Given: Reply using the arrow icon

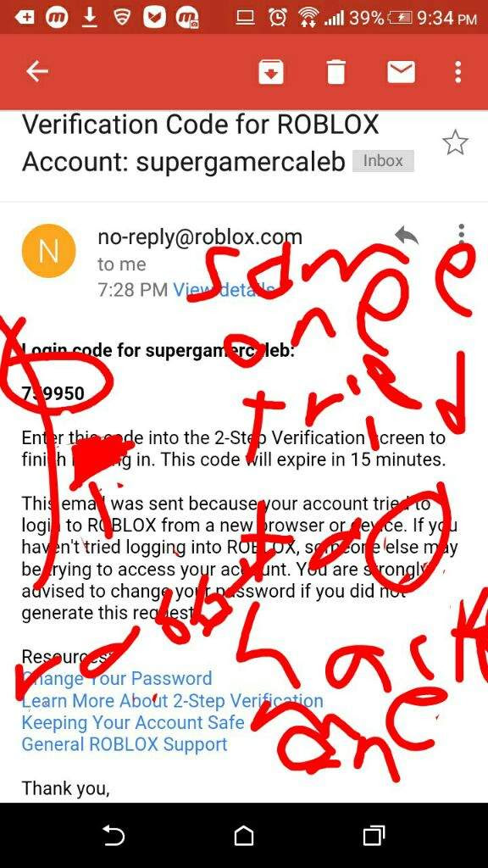Looking at the screenshot, I should [x=407, y=236].
